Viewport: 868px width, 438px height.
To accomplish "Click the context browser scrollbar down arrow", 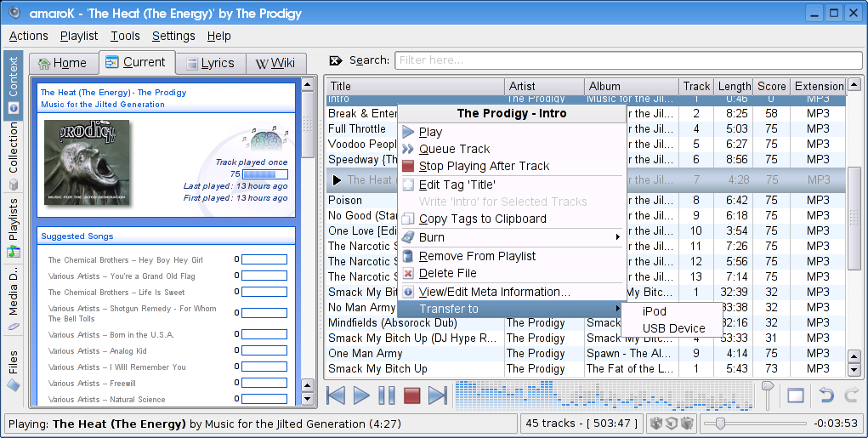I will (x=308, y=398).
